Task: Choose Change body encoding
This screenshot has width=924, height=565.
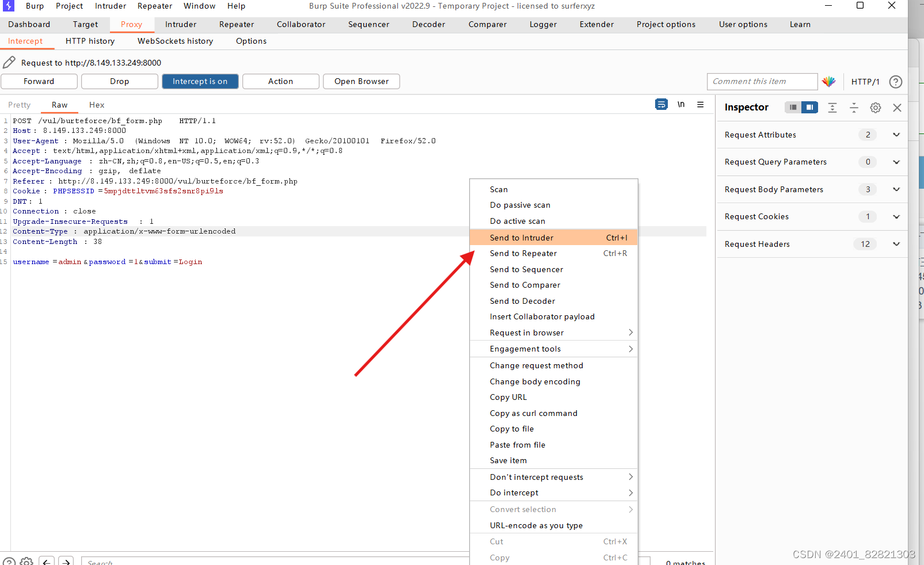Action: pos(554,381)
